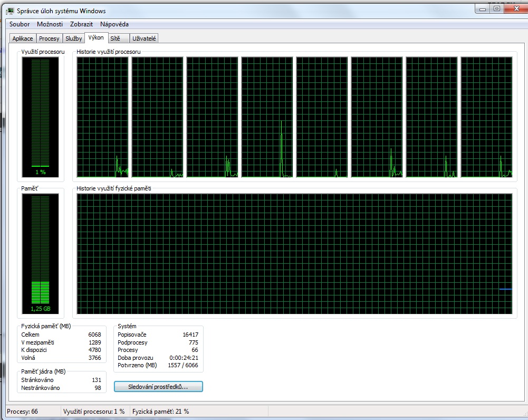Click the Sledování prostředků button
Image resolution: width=528 pixels, height=420 pixels.
pyautogui.click(x=158, y=387)
